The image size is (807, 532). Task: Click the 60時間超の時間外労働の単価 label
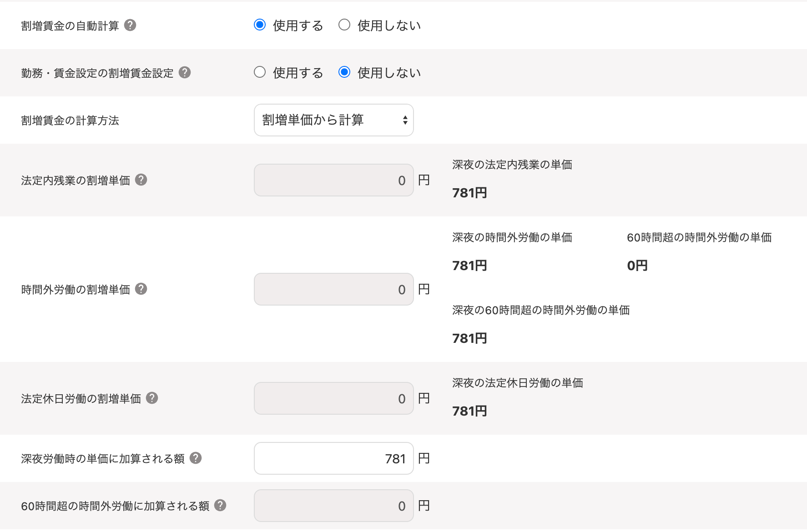point(699,237)
